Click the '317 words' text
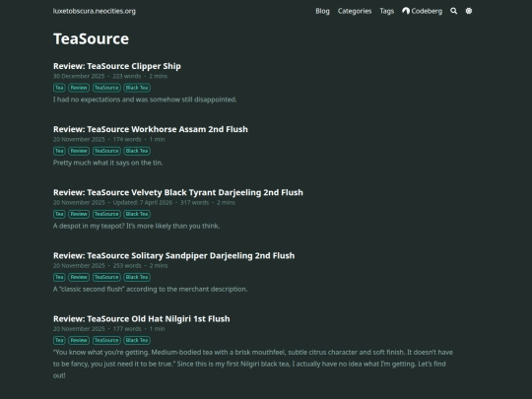 pyautogui.click(x=194, y=203)
